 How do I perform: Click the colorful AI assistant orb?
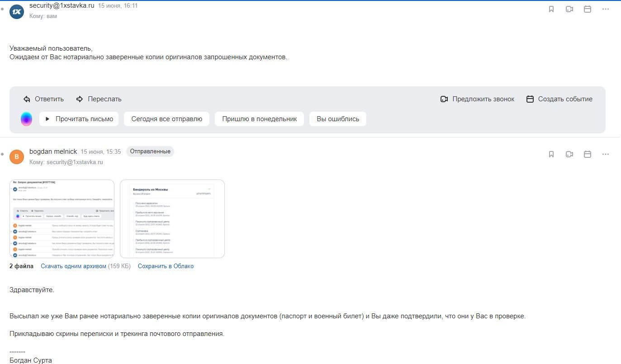click(x=26, y=119)
